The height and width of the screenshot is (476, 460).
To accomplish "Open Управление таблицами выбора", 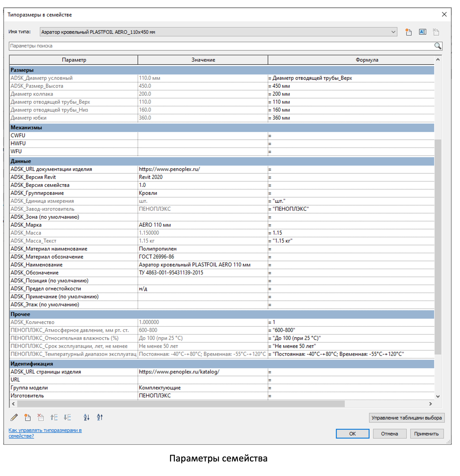I will (407, 418).
